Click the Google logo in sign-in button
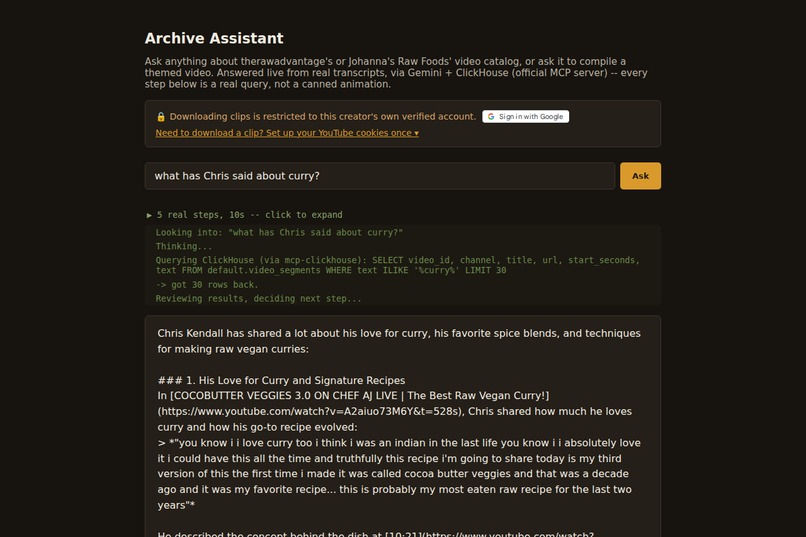Image resolution: width=806 pixels, height=537 pixels. pos(491,117)
